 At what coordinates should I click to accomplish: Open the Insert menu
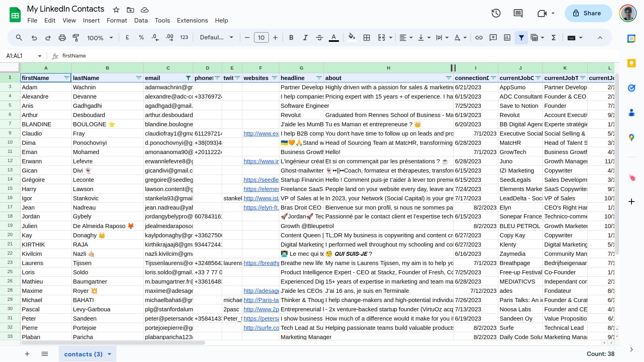point(91,21)
